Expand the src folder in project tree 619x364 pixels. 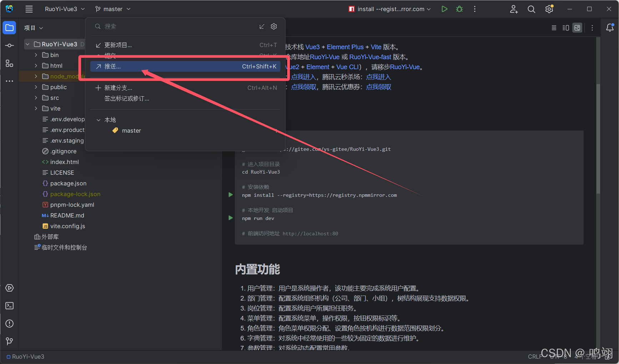pos(36,97)
